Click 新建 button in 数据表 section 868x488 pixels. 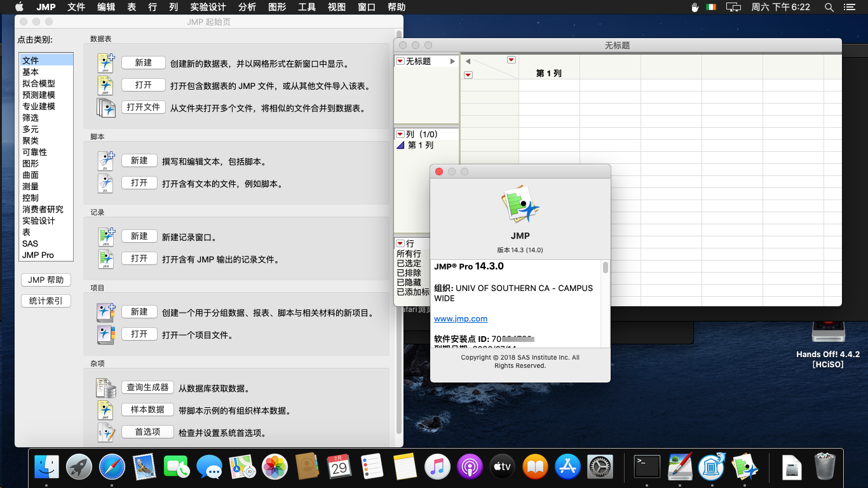tap(144, 63)
